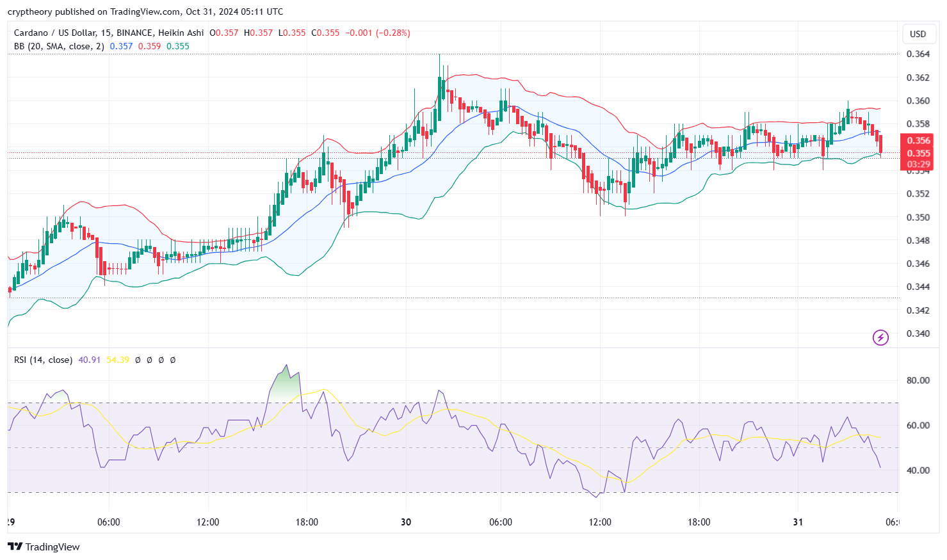This screenshot has width=947, height=560.
Task: Click the price change −0.001 (−0.28%) text
Action: 378,33
